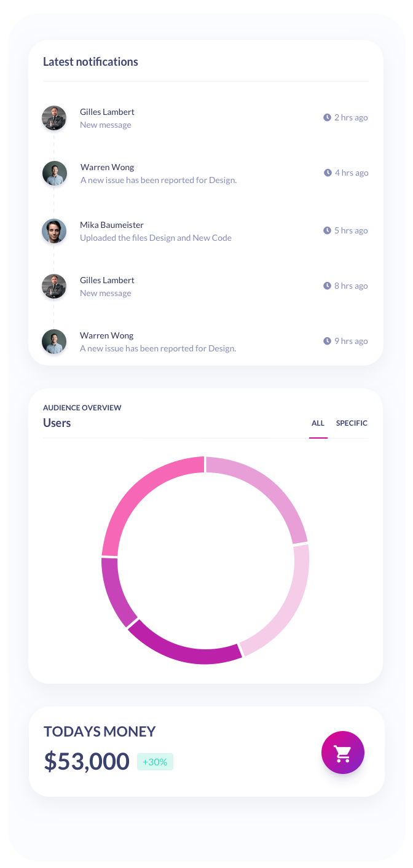Click the +30% growth badge

[155, 762]
